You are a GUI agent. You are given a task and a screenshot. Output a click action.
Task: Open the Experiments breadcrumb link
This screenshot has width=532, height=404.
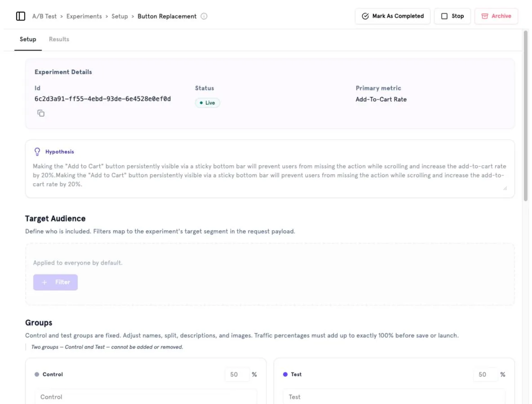coord(84,16)
